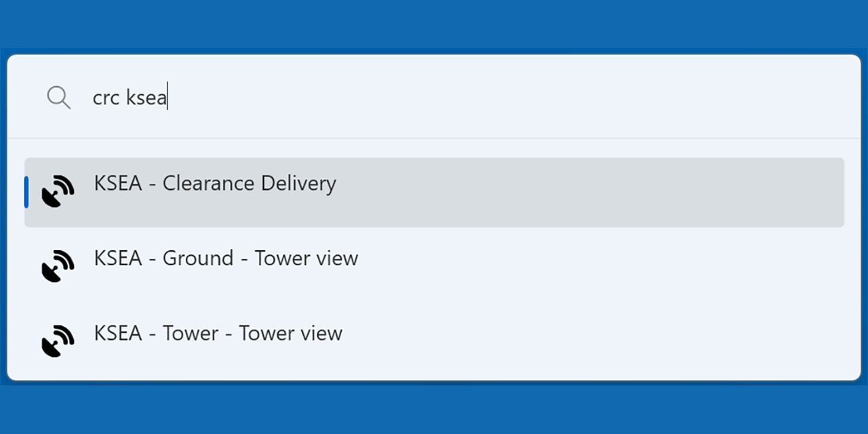Choose the KSEA - Tower - Tower view entry
Image resolution: width=868 pixels, height=434 pixels.
(x=218, y=333)
